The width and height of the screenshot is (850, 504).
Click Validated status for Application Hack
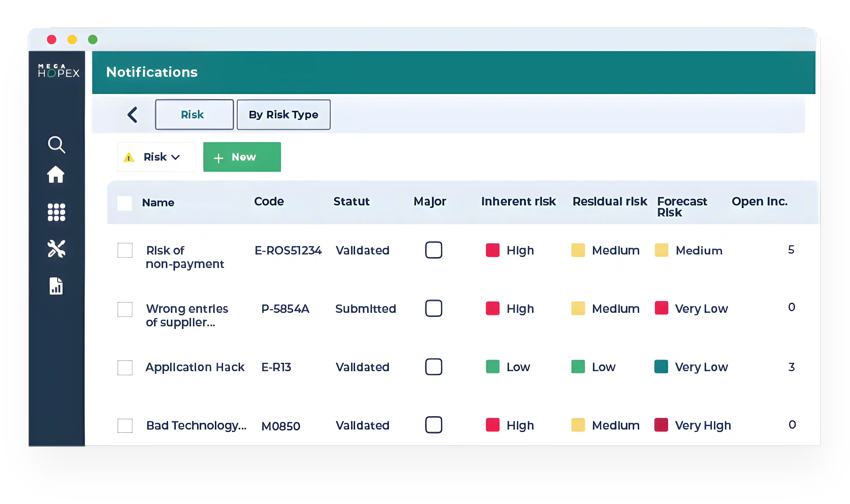[x=362, y=367]
